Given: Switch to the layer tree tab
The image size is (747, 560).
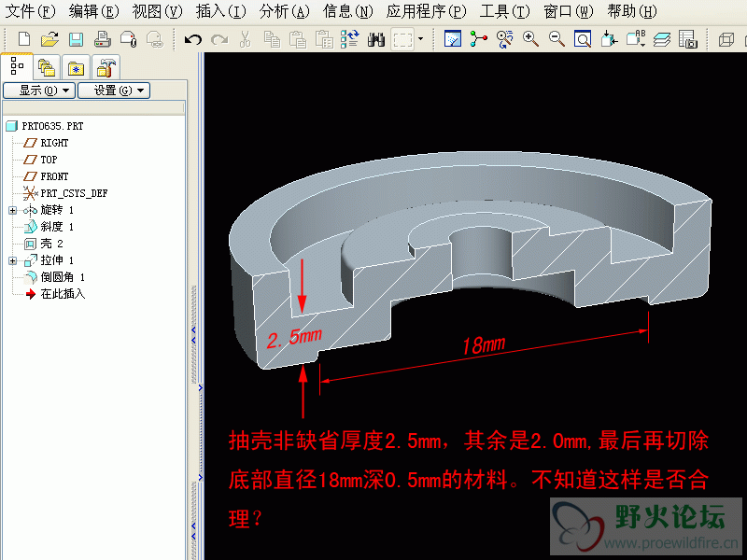Looking at the screenshot, I should [x=47, y=67].
